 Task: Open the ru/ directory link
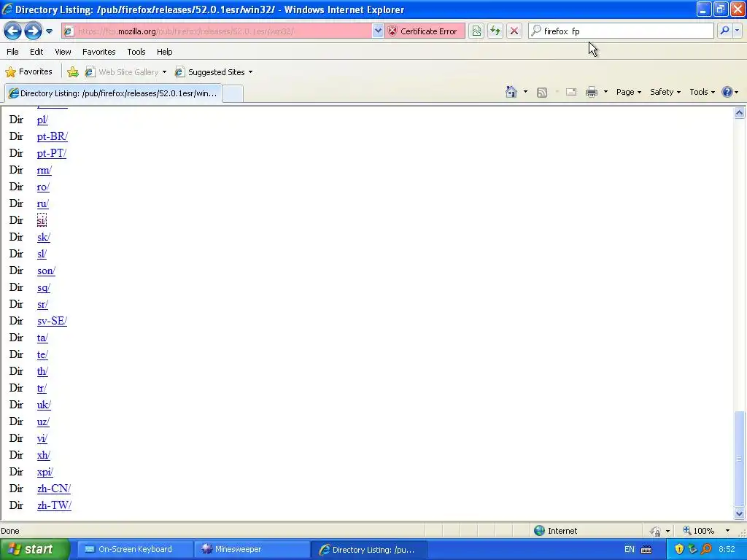tap(43, 203)
